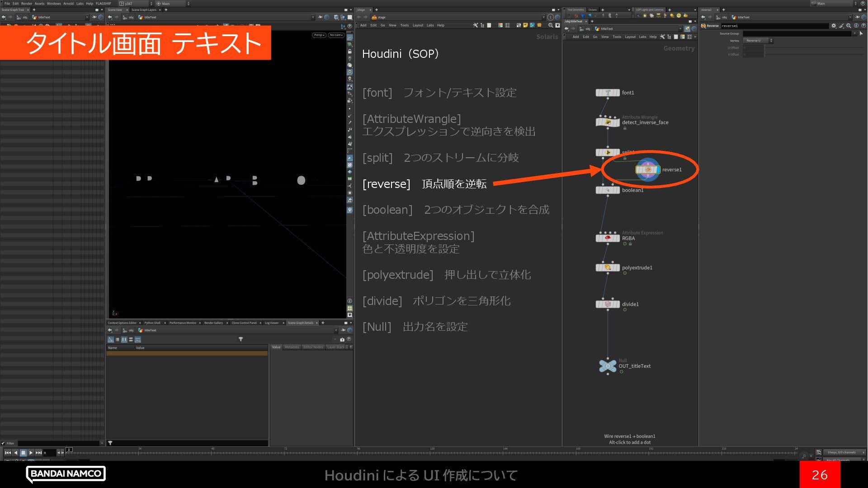Click the camera snapshot icon in details panel
Screen dimensions: 868x488
[342, 339]
